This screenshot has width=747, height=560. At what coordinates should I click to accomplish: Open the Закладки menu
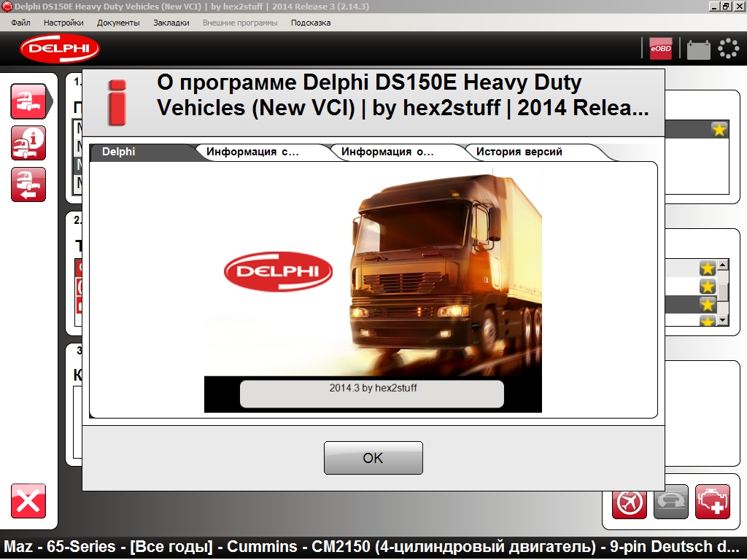(171, 23)
